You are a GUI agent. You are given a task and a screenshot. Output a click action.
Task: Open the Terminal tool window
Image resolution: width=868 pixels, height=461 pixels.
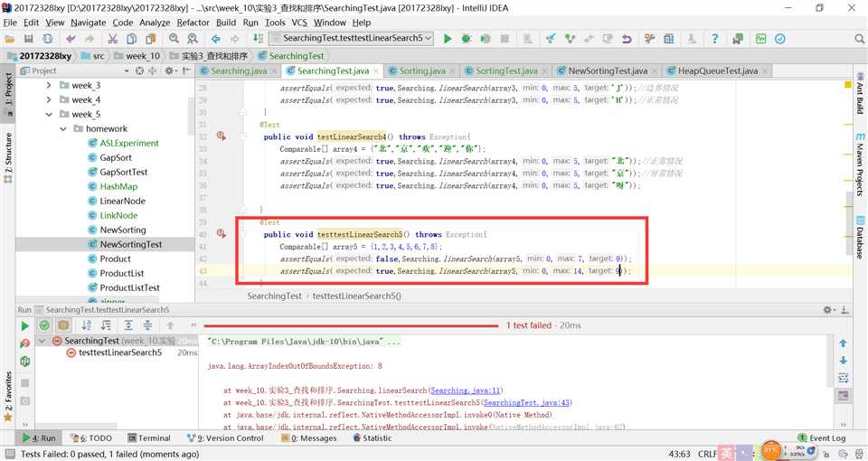coord(149,437)
